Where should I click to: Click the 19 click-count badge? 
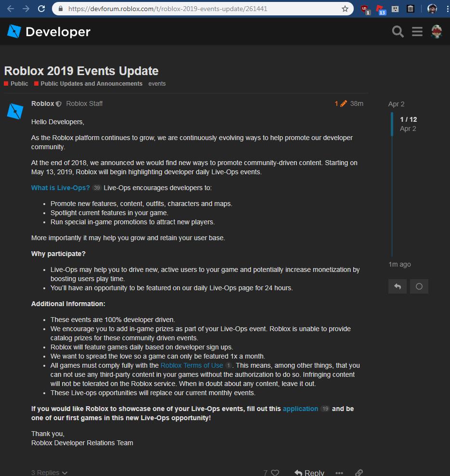[x=325, y=409]
